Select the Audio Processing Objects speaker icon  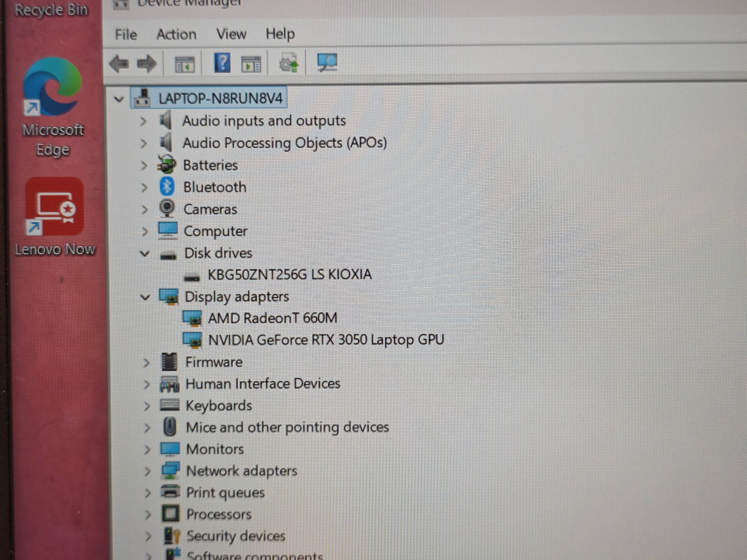pos(166,143)
